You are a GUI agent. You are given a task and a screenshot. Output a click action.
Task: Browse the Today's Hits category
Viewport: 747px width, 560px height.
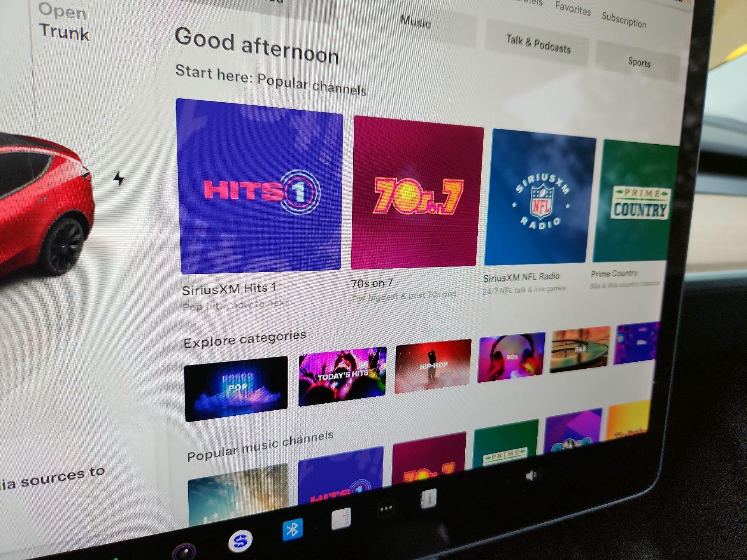click(x=342, y=376)
